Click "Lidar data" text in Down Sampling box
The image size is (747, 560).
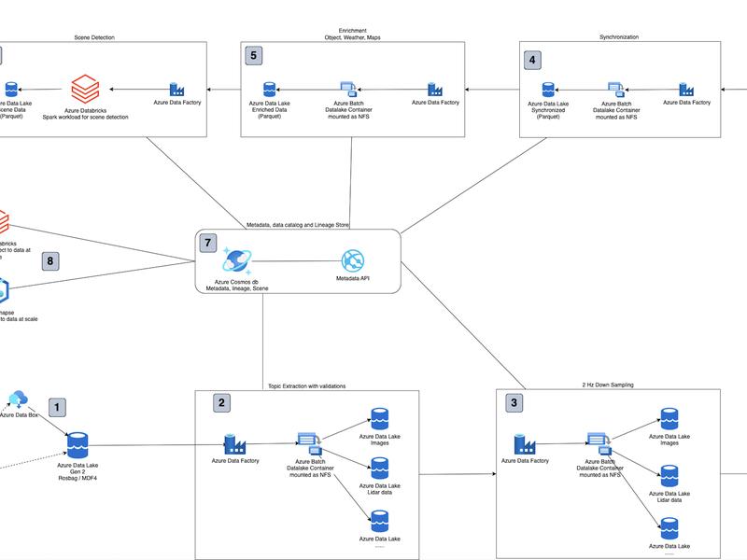[669, 500]
